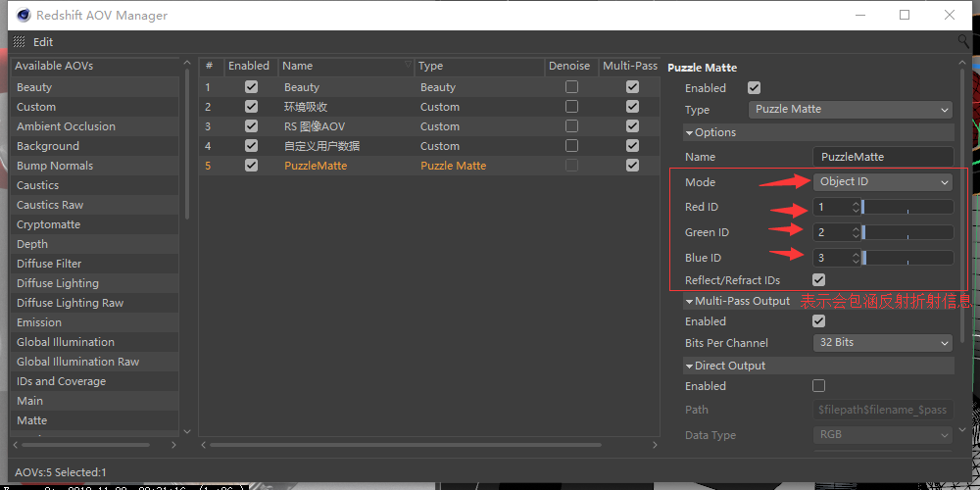Select Background in Available AOVs

click(x=95, y=146)
